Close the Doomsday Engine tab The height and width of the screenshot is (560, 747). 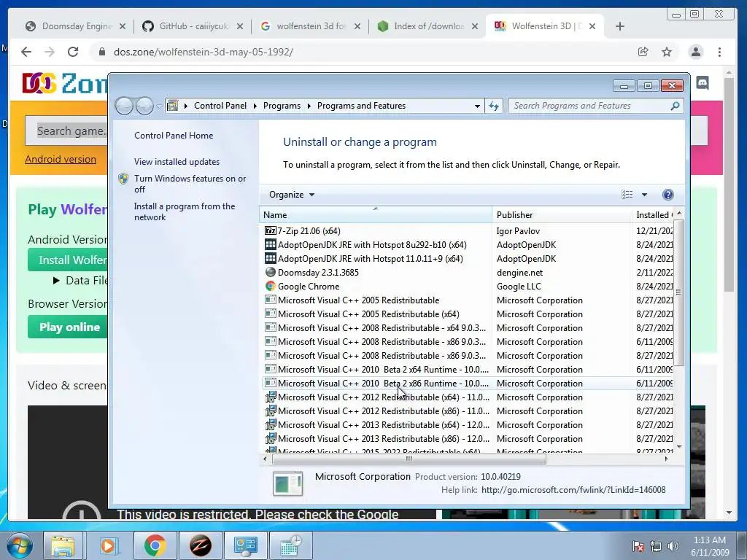click(x=123, y=26)
